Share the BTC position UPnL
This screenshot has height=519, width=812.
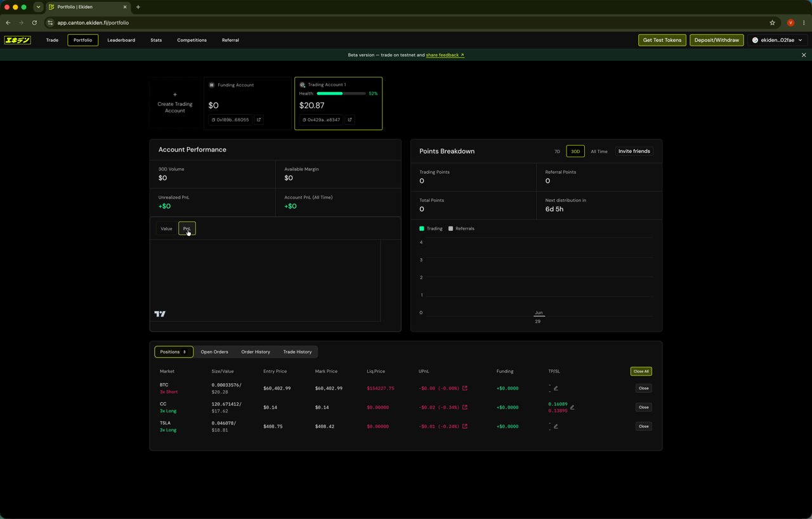coord(465,388)
